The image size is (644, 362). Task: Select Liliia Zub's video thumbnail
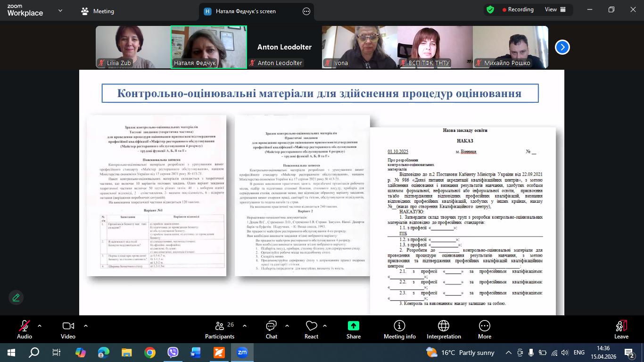click(x=133, y=47)
